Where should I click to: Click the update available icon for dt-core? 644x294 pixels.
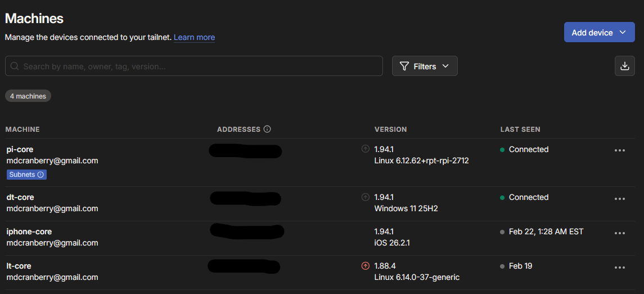[x=365, y=197]
